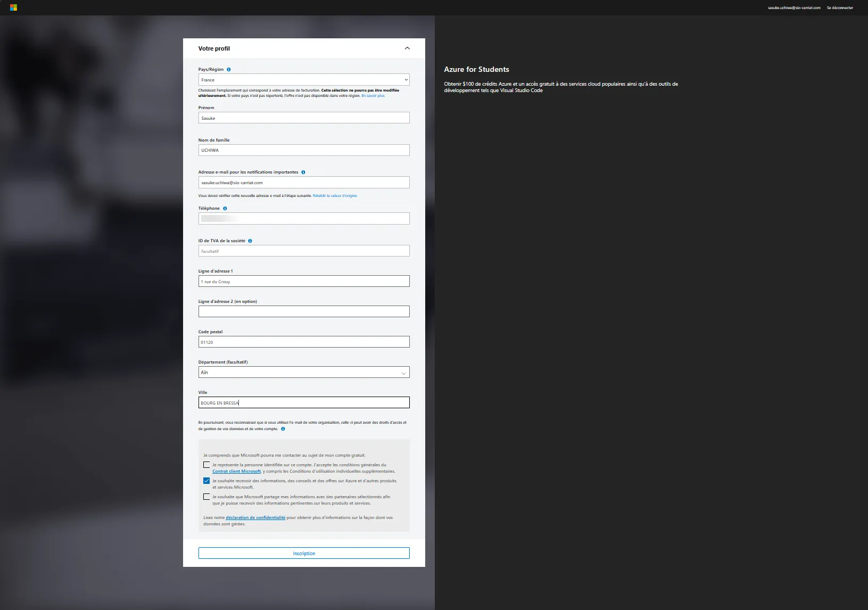Click the notification e-mail address field
The height and width of the screenshot is (610, 868).
coord(304,182)
